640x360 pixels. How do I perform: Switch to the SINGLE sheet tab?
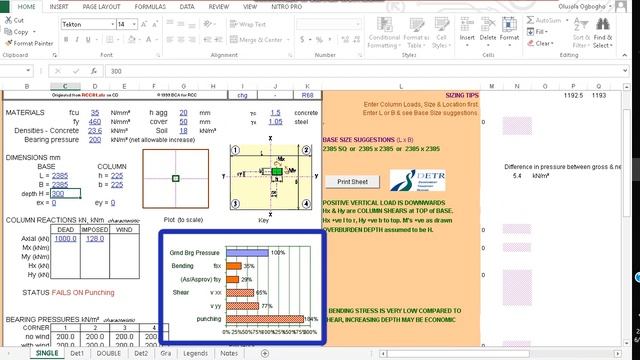point(47,353)
